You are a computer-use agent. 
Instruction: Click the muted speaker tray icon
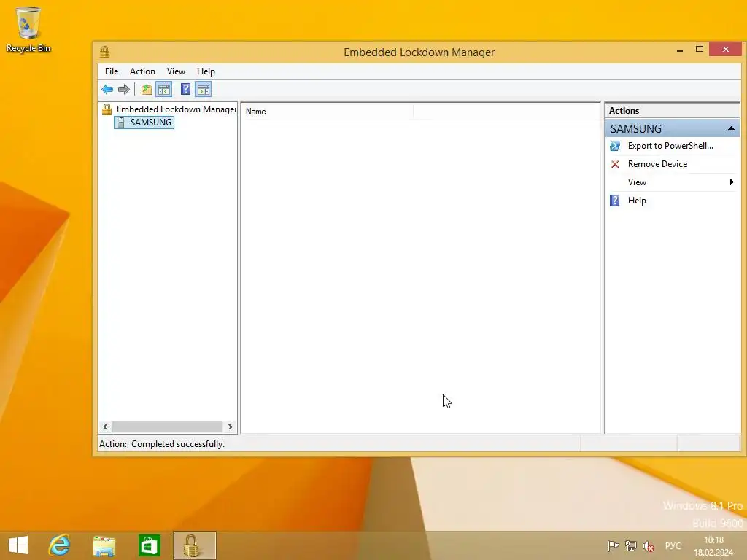[649, 545]
